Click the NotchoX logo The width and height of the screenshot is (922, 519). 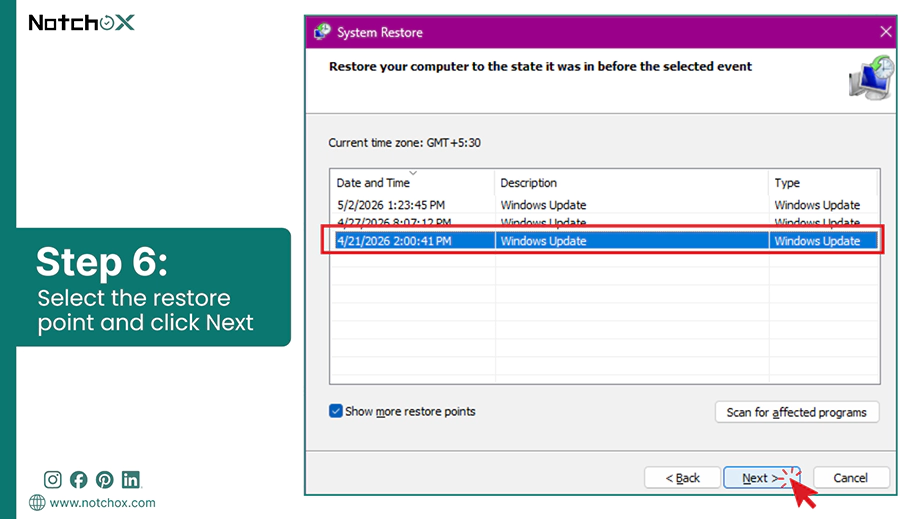tap(82, 23)
